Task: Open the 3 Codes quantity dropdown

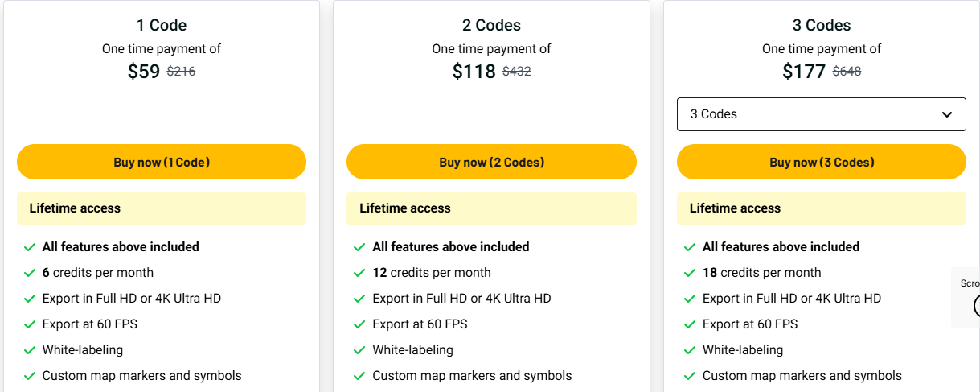Action: [x=820, y=114]
